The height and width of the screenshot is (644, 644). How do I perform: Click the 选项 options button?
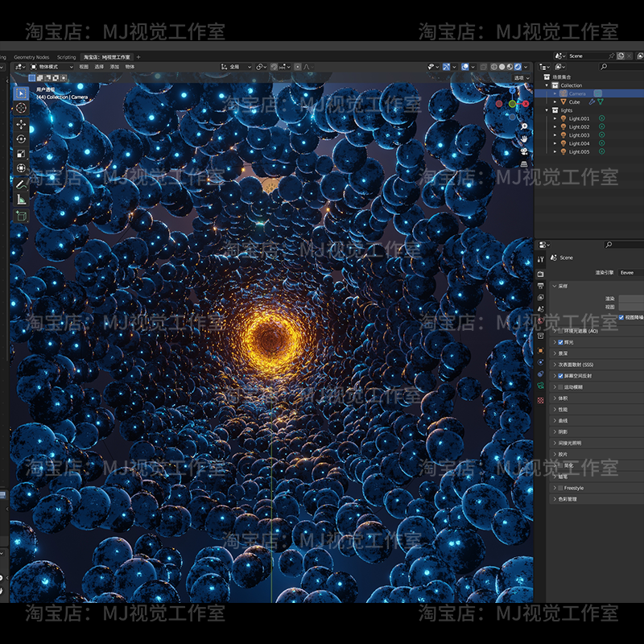(x=519, y=78)
